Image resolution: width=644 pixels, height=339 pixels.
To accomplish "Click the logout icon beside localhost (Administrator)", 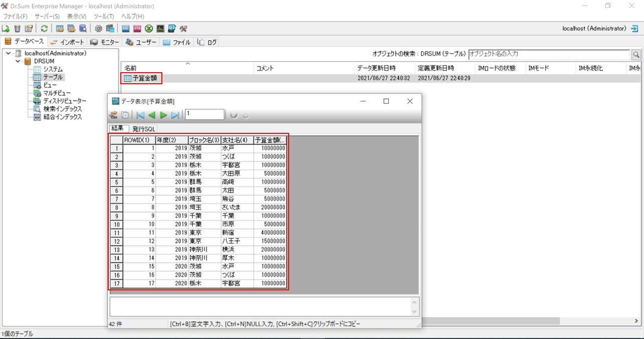I will pyautogui.click(x=634, y=29).
